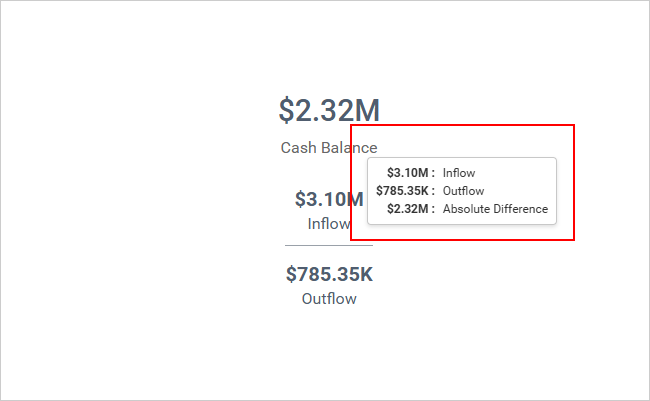Click the $2.32M value inside the tooltip

point(407,209)
